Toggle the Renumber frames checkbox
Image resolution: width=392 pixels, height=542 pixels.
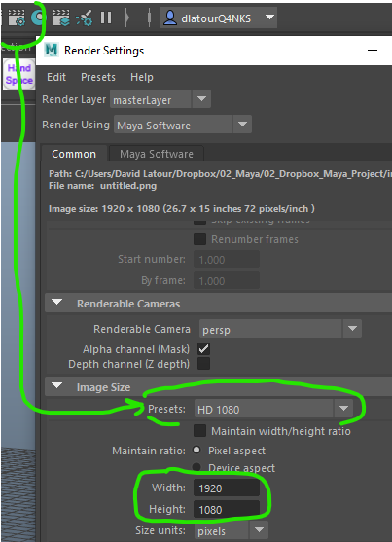pos(199,239)
